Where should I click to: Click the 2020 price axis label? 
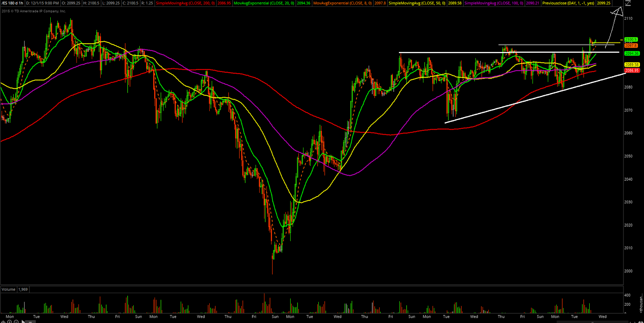[628, 225]
